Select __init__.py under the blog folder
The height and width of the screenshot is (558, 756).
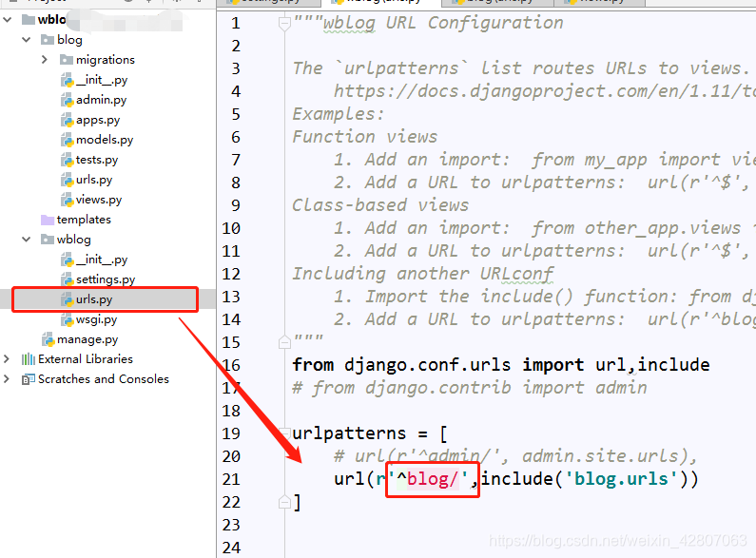(102, 80)
